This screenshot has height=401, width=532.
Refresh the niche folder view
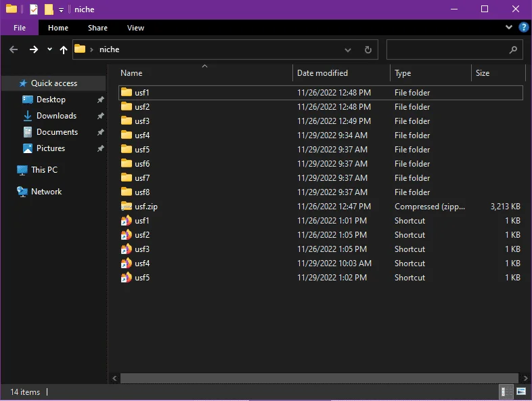coord(368,50)
